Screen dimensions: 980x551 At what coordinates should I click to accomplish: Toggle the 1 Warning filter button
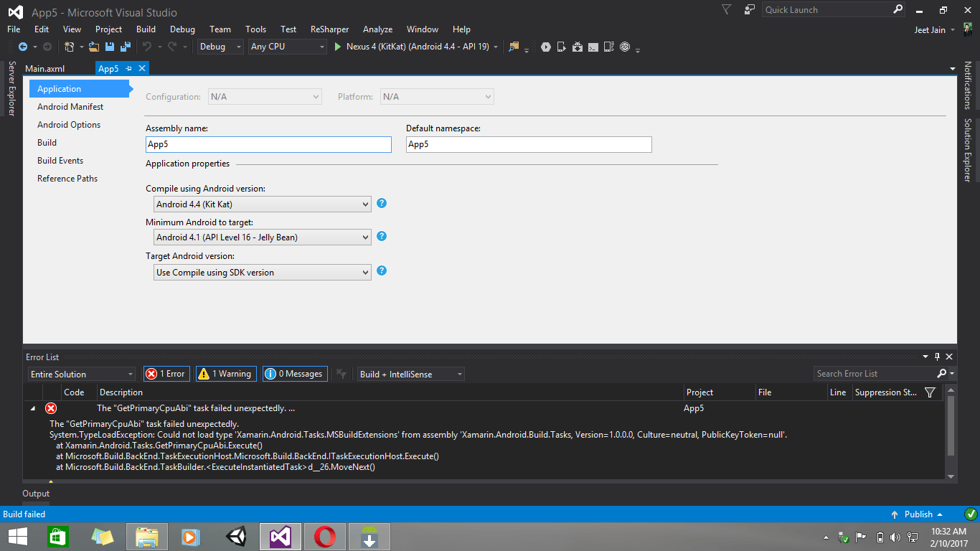click(226, 374)
